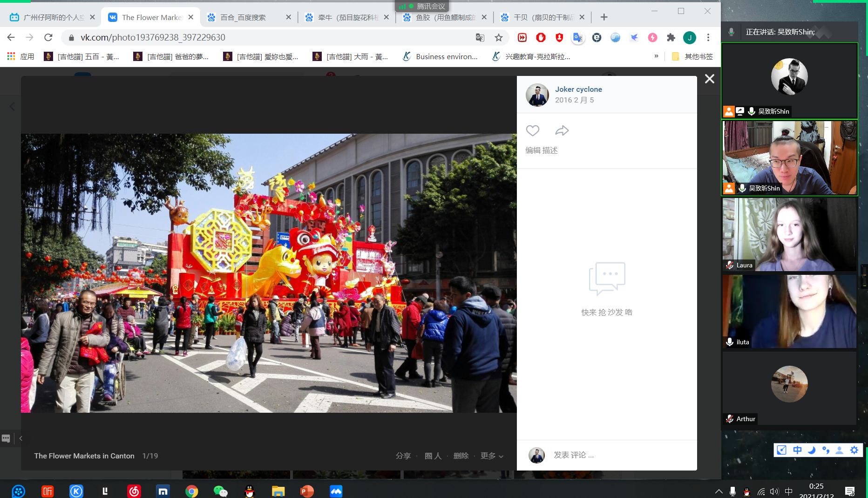Click the heart like icon
Viewport: 868px width, 498px height.
tap(532, 131)
